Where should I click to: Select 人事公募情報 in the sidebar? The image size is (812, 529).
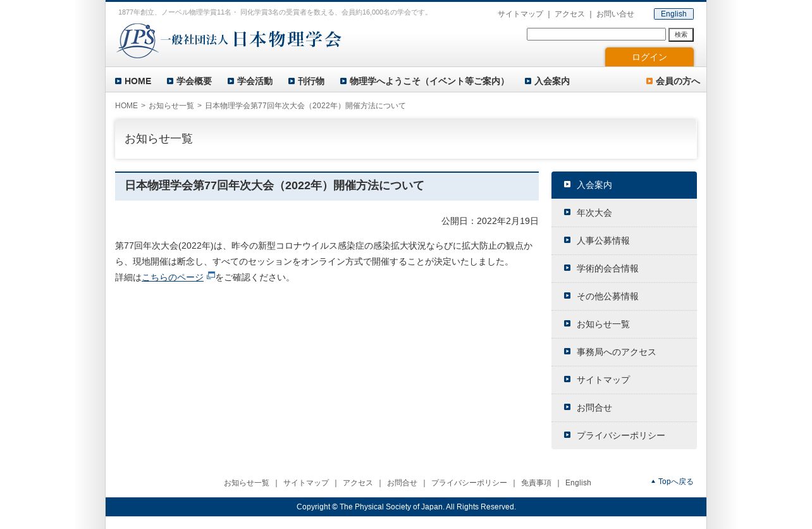pyautogui.click(x=624, y=240)
